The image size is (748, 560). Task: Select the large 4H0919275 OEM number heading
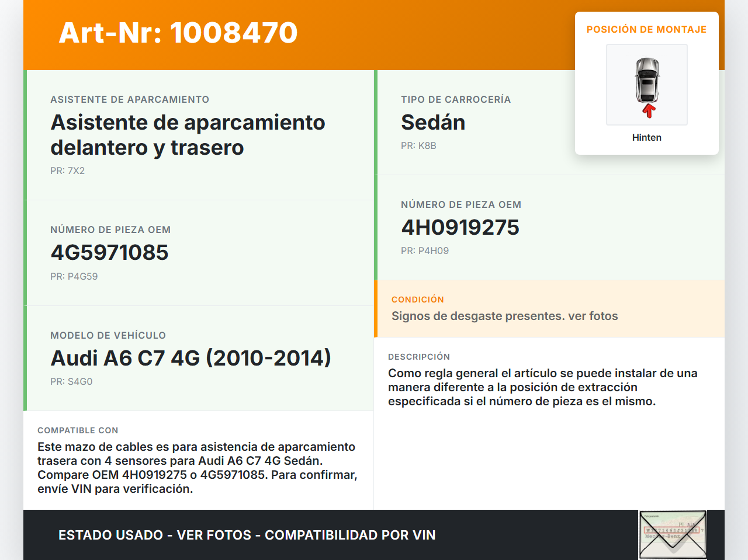coord(460,227)
